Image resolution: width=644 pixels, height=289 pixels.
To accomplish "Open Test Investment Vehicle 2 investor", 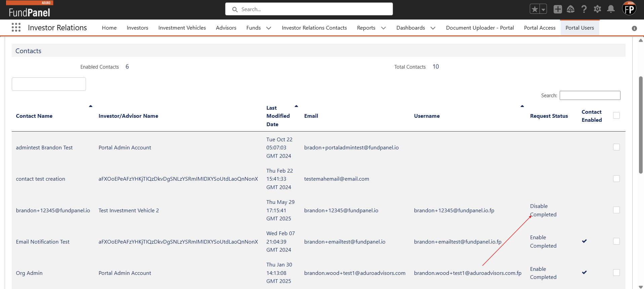I will click(x=129, y=210).
